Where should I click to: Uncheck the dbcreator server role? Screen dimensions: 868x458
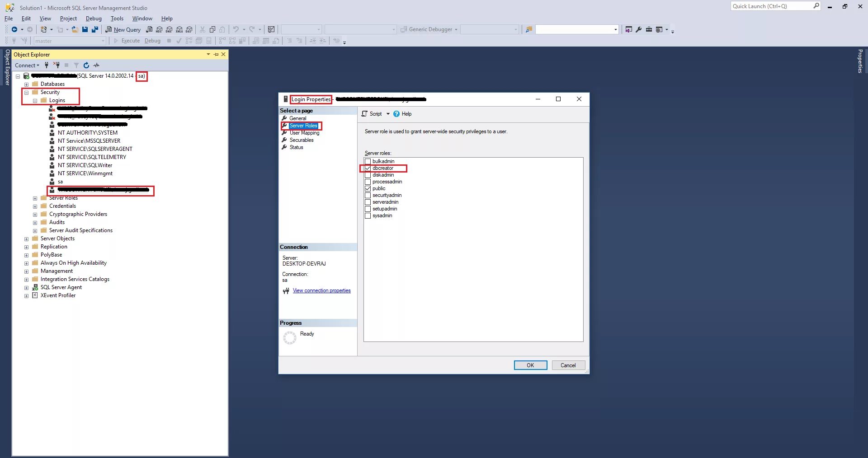click(368, 168)
